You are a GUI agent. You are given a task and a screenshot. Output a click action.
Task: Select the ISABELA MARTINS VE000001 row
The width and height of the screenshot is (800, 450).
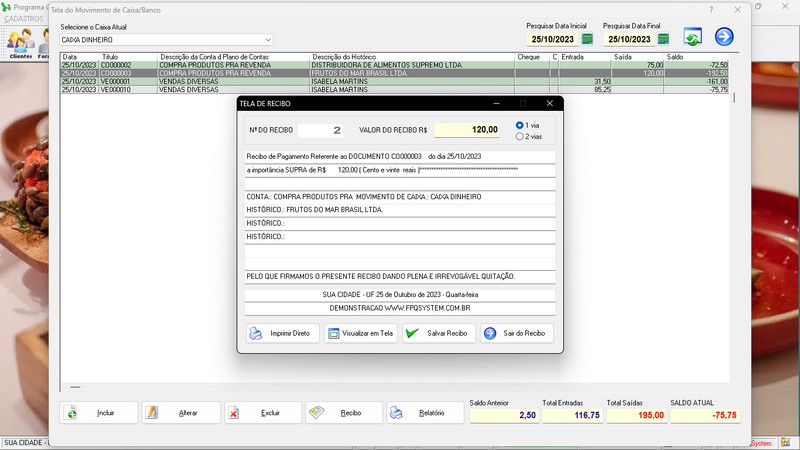click(x=394, y=81)
